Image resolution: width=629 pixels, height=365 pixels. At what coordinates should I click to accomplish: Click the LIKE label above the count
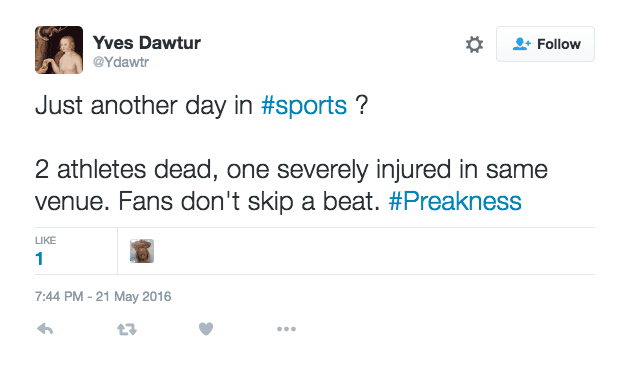click(x=45, y=240)
